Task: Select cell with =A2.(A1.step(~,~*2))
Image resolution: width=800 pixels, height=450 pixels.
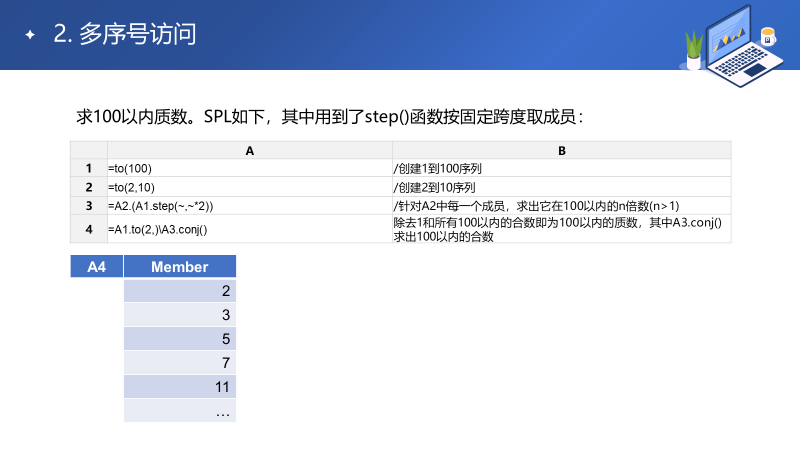Action: click(249, 206)
